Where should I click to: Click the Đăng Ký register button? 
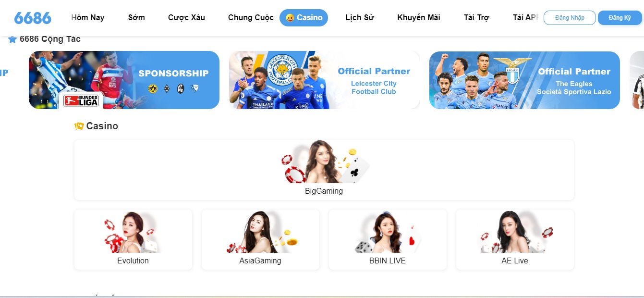point(620,18)
